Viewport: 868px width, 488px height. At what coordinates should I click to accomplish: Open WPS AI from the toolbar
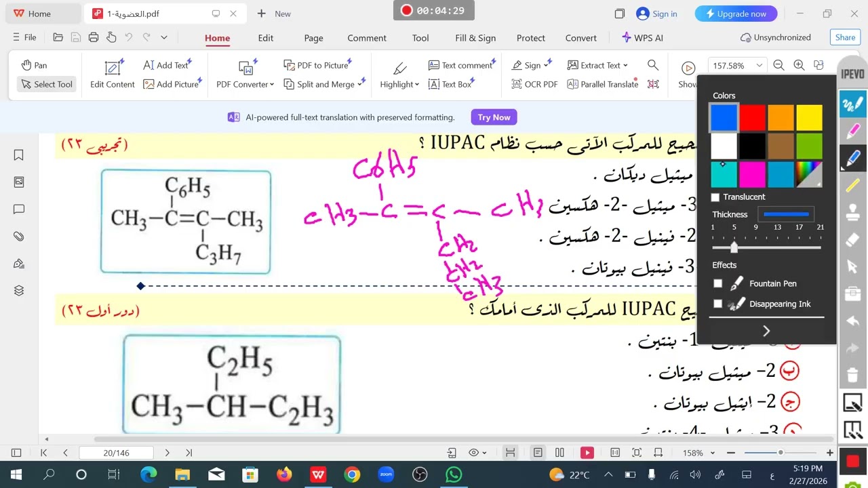click(x=642, y=38)
